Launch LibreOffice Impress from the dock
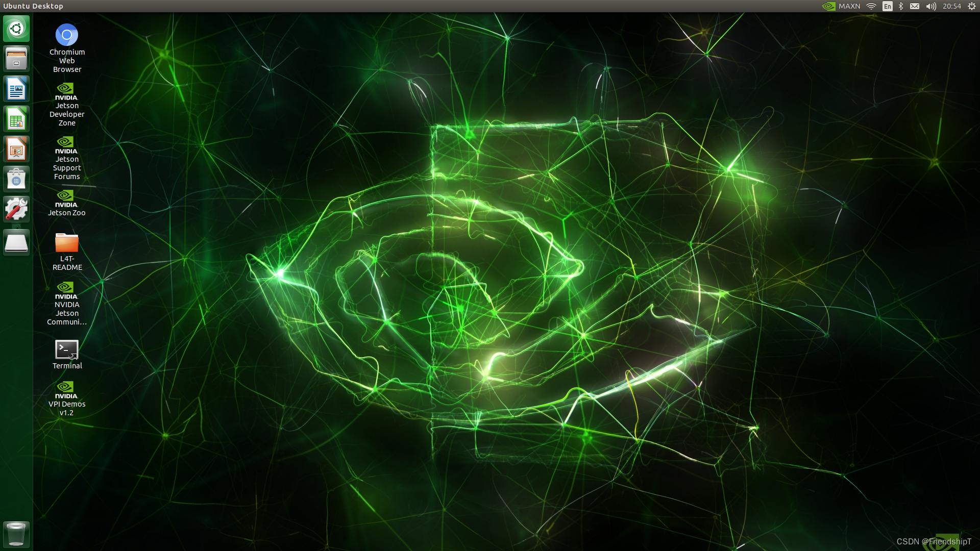This screenshot has width=980, height=551. pos(16,149)
